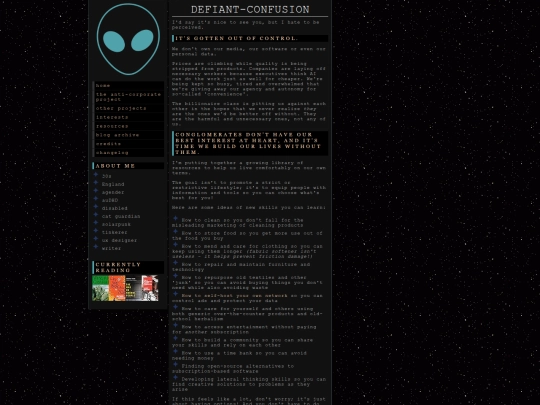Image resolution: width=540 pixels, height=405 pixels.
Task: Click the alien head logo image
Action: [128, 39]
